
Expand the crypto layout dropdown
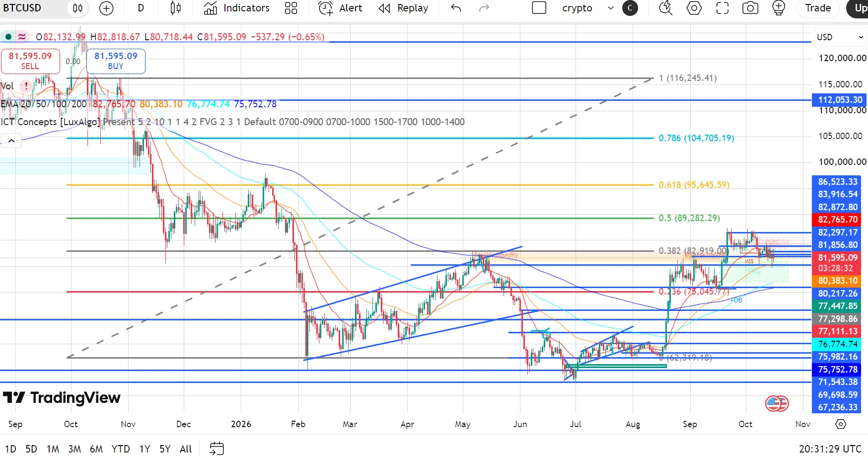click(x=611, y=8)
